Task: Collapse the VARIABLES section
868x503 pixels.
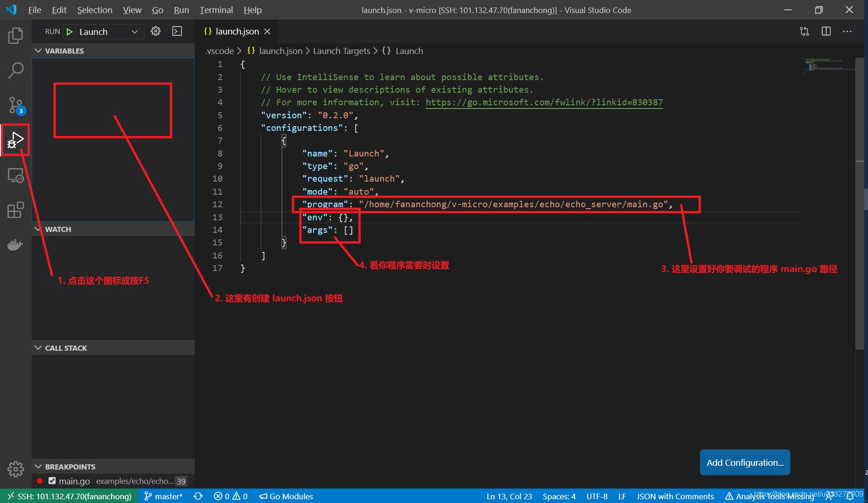Action: [x=113, y=51]
